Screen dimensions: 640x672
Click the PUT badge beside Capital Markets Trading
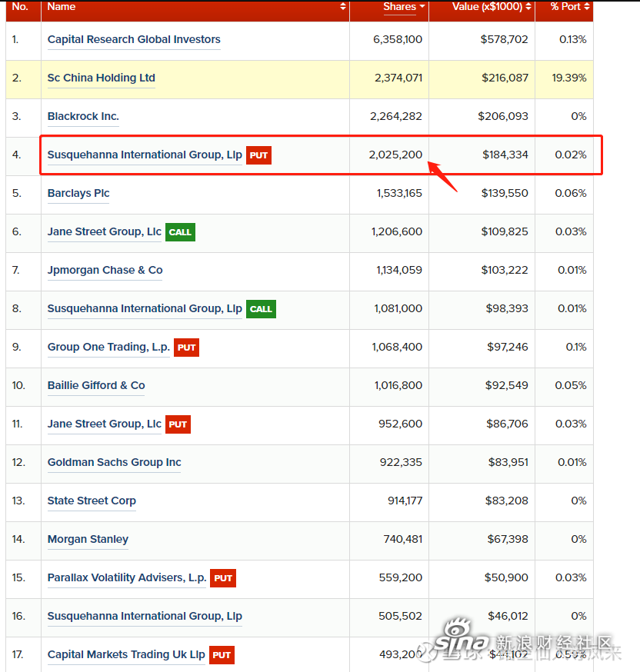(222, 655)
